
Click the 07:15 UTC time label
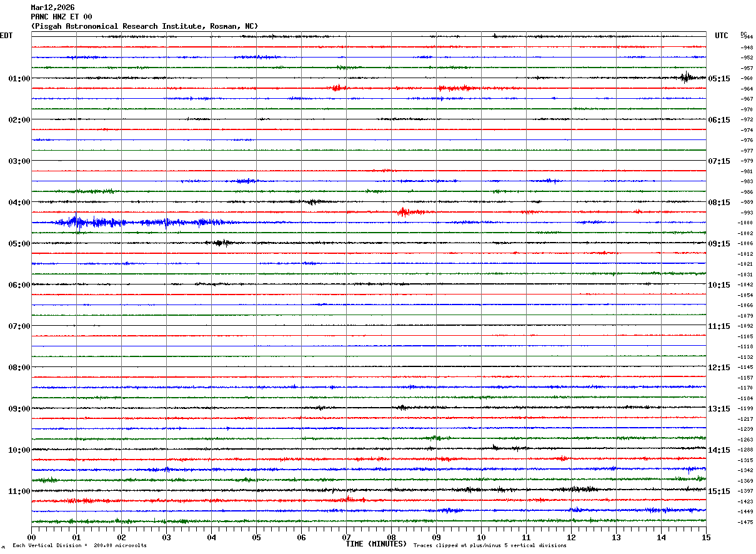(720, 161)
